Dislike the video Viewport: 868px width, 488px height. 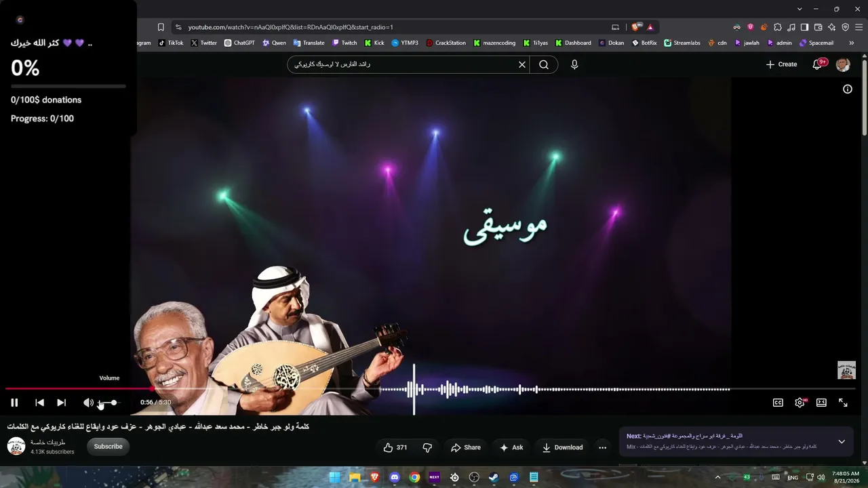pos(427,447)
